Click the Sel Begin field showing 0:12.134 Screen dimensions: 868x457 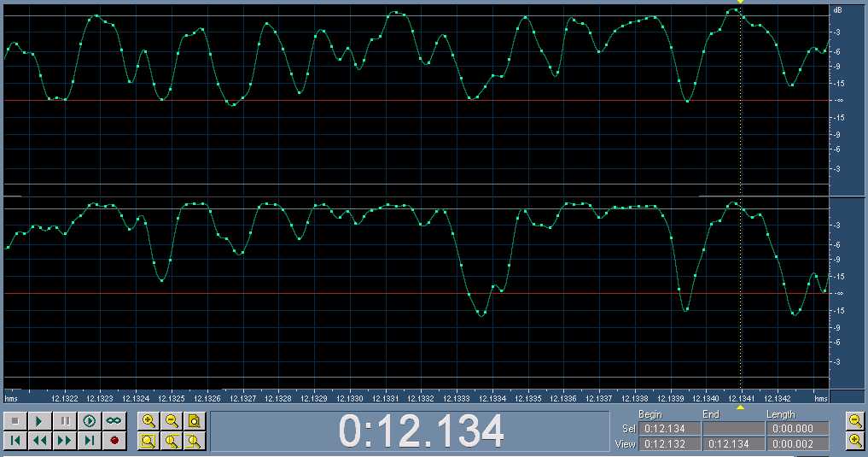tap(669, 428)
